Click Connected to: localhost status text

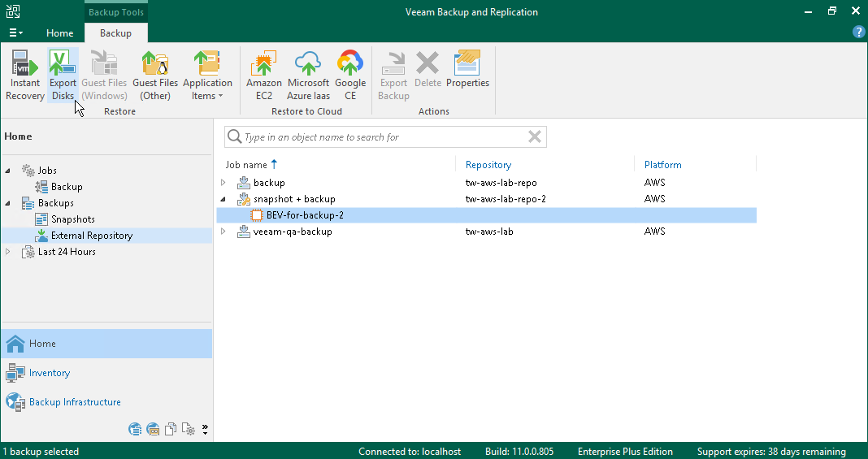click(410, 451)
